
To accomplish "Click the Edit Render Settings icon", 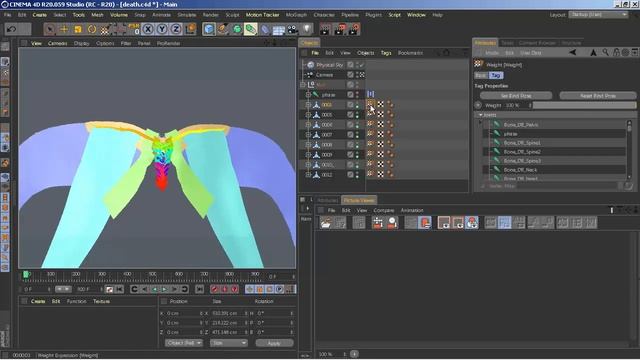I will [x=354, y=29].
